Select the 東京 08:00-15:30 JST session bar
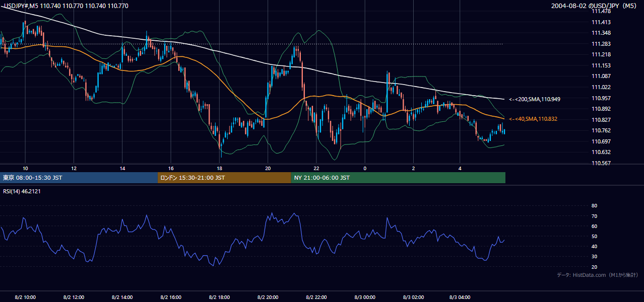 click(79, 178)
